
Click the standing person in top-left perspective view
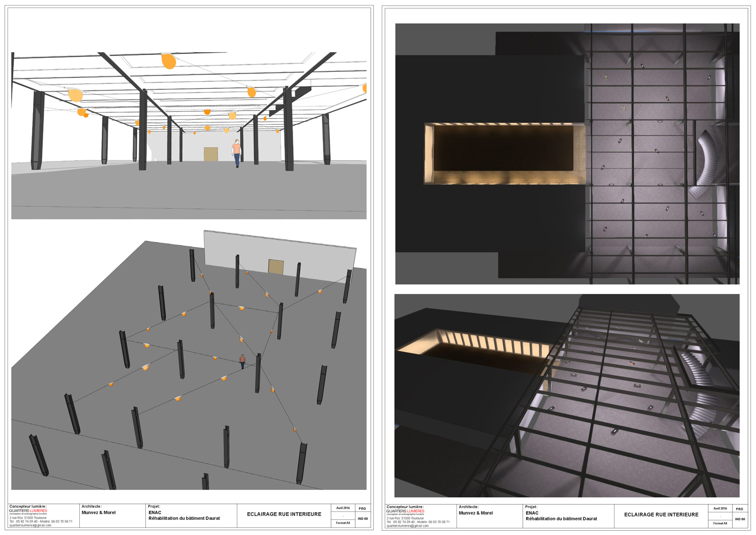[237, 153]
